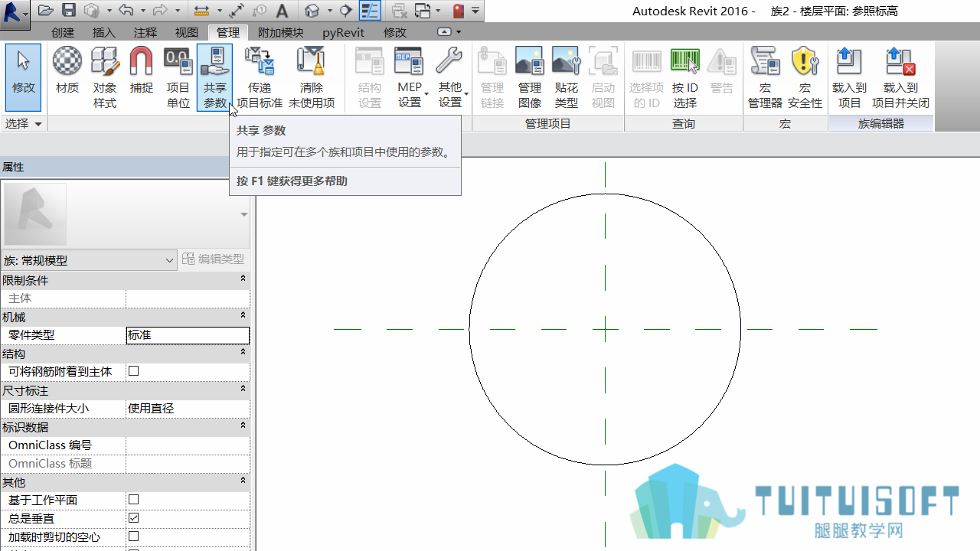Switch to the 附加模块 tab
The image size is (980, 551).
[281, 32]
